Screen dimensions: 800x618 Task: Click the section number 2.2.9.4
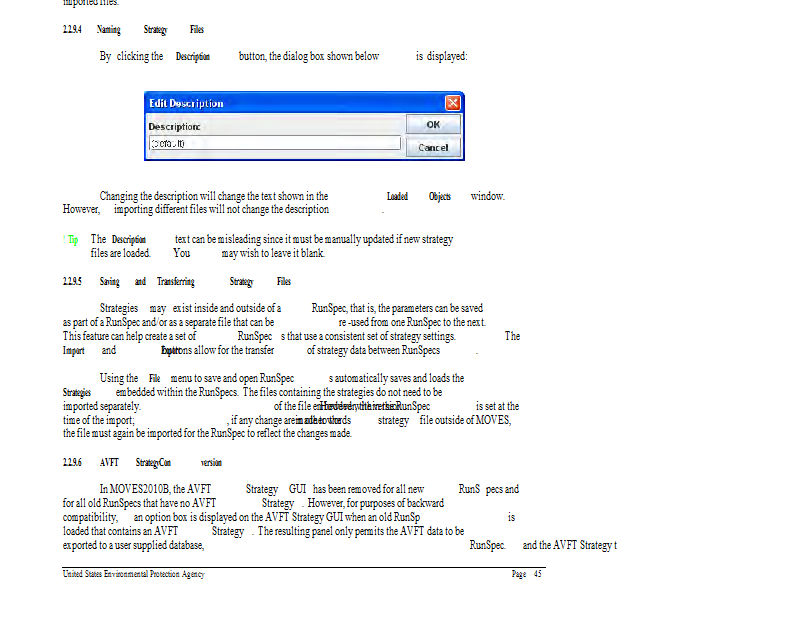[71, 30]
